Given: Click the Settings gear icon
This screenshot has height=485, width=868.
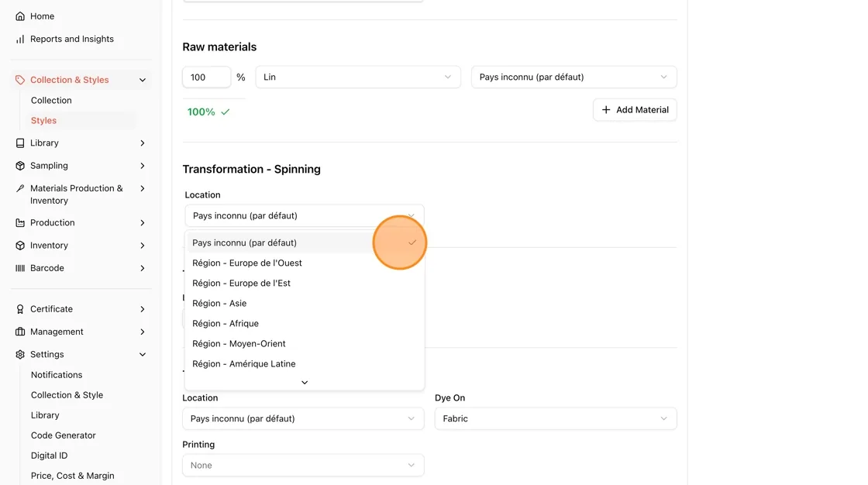Looking at the screenshot, I should tap(20, 354).
